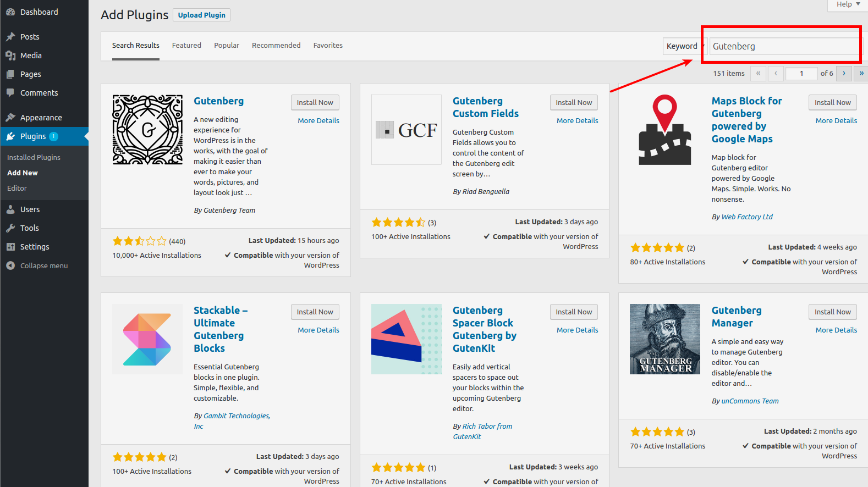Open Installed Plugins submenu item
This screenshot has height=487, width=868.
[34, 157]
